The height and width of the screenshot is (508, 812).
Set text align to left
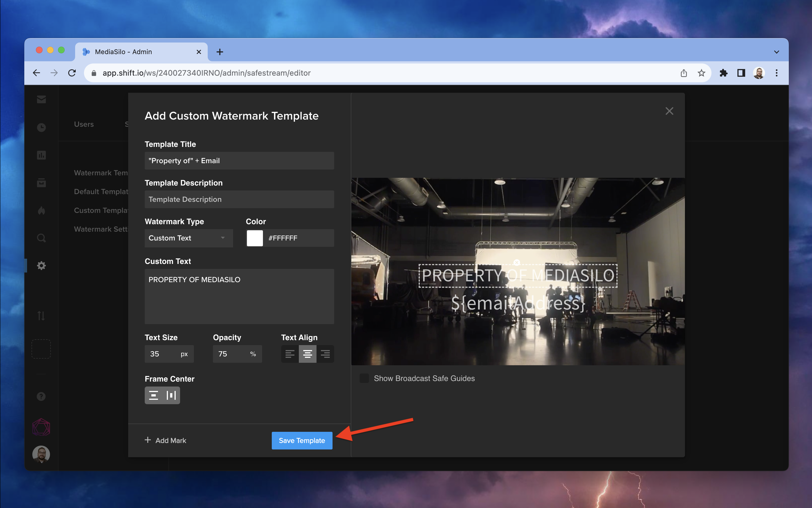tap(290, 354)
